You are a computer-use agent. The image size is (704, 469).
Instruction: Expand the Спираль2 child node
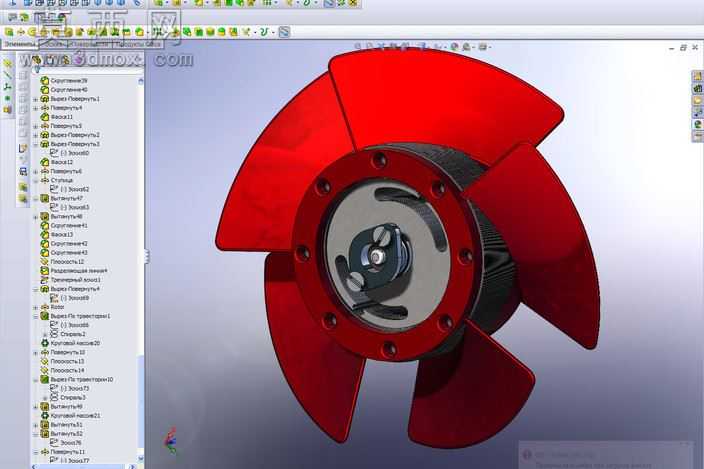click(45, 334)
